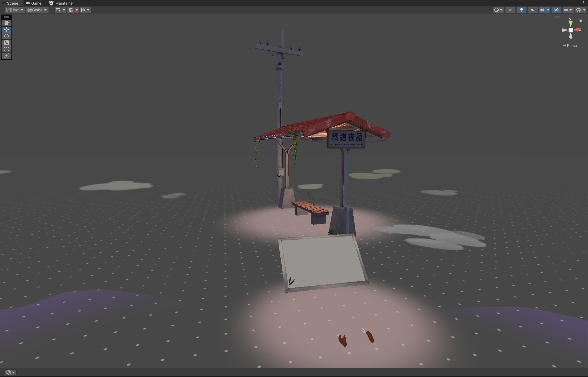Grab the orientation overlay drag handle

point(557,17)
